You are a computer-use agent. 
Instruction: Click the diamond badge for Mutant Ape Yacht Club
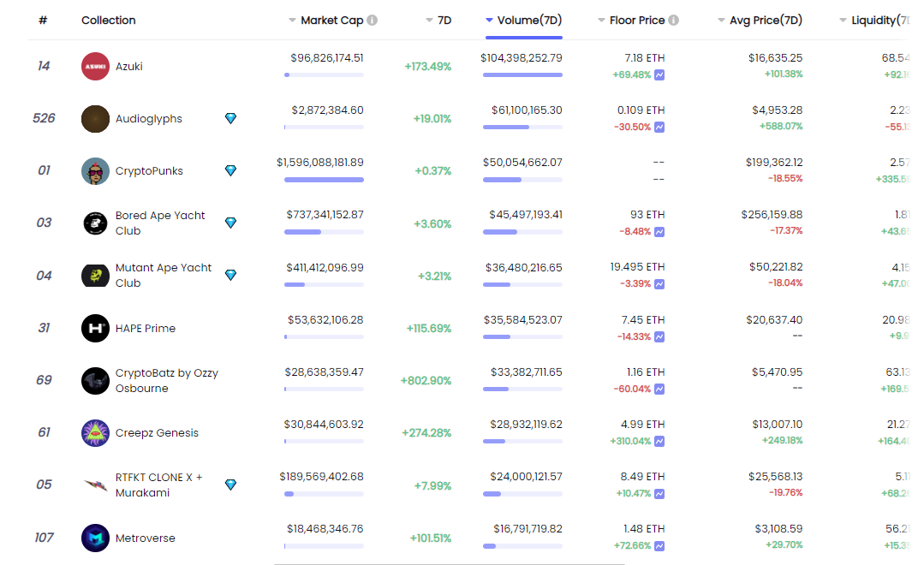pyautogui.click(x=231, y=275)
